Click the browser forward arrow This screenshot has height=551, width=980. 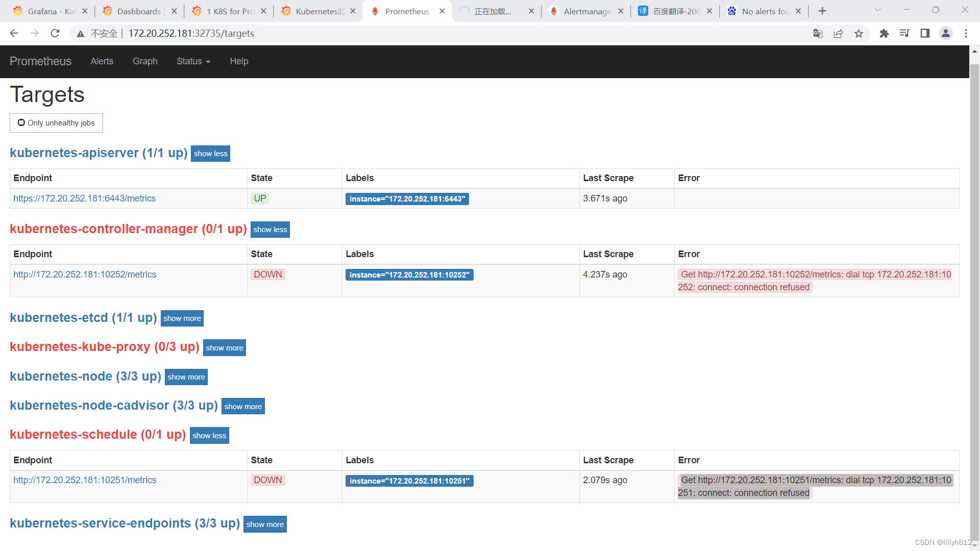click(x=34, y=33)
